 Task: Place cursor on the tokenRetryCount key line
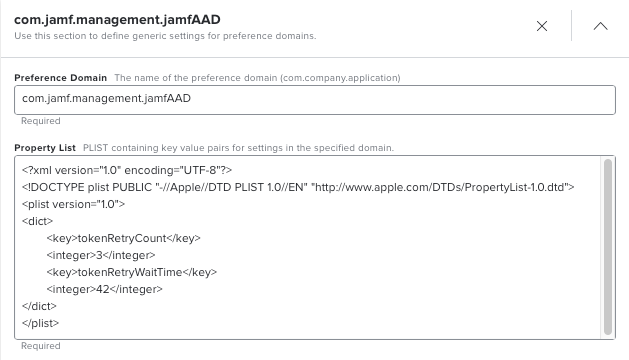click(x=123, y=238)
